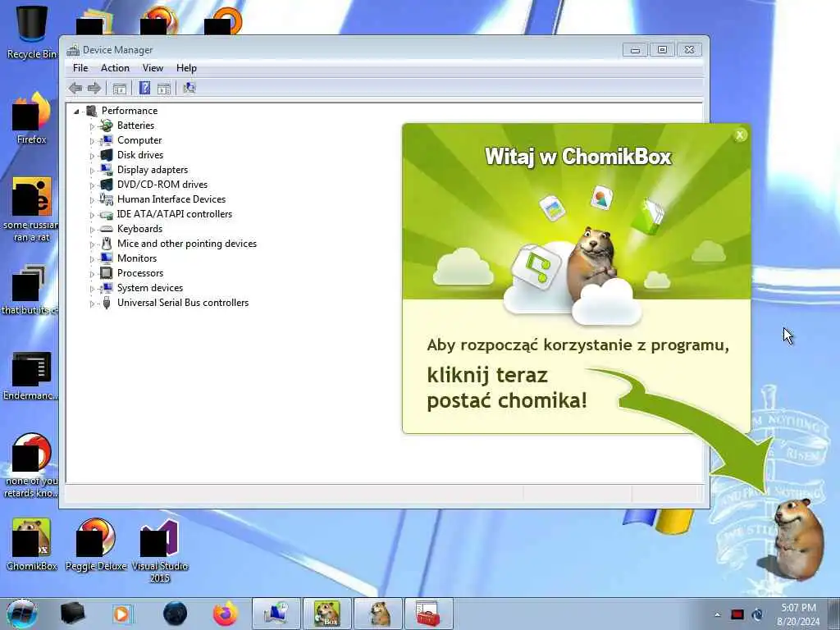Image resolution: width=840 pixels, height=630 pixels.
Task: Select the 'that but its c' desktop icon
Action: [30, 290]
